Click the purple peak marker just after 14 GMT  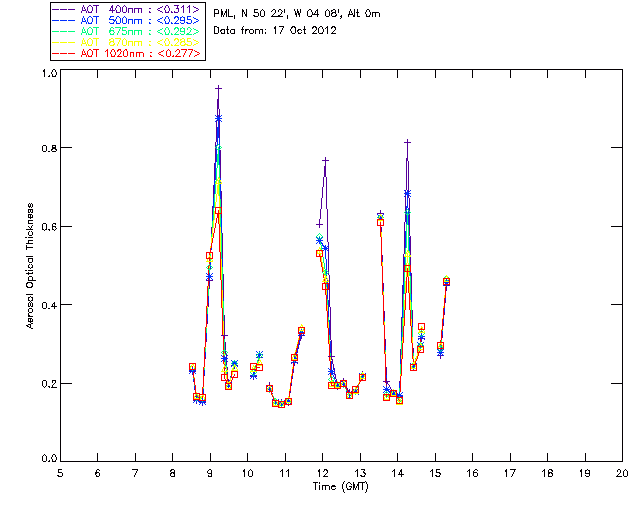pos(407,142)
